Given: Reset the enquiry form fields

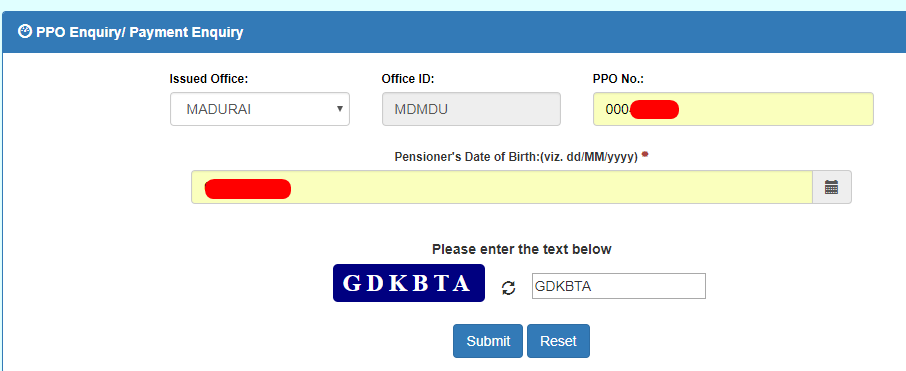Looking at the screenshot, I should (558, 341).
